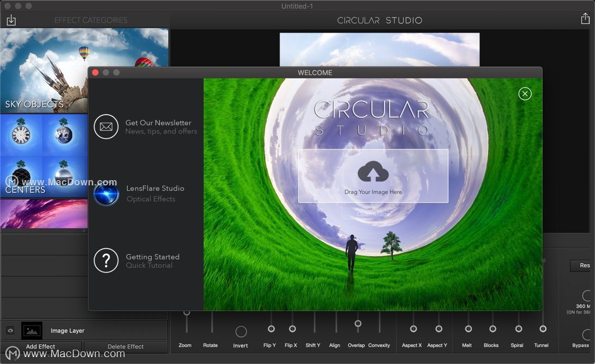This screenshot has height=364, width=595.
Task: Click the Zoom label under its slider
Action: [x=185, y=346]
